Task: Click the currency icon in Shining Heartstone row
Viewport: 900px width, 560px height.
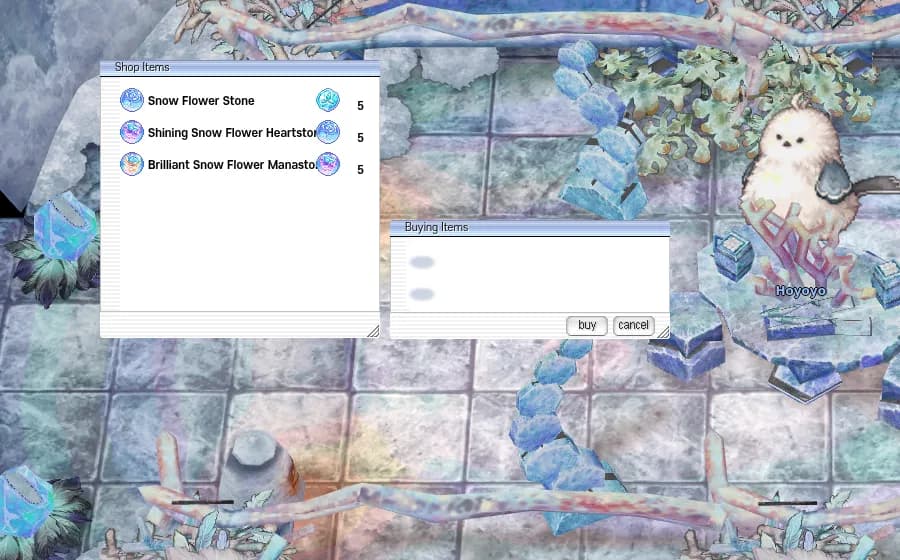Action: (328, 132)
